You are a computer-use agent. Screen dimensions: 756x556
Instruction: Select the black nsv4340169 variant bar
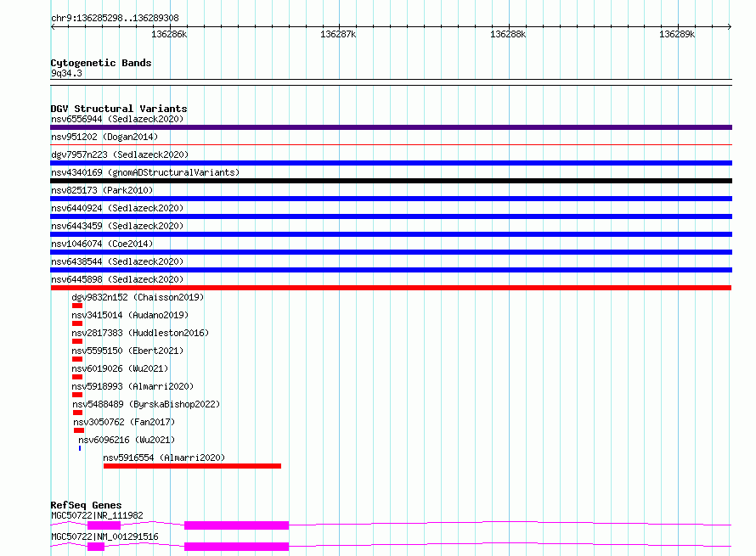391,181
